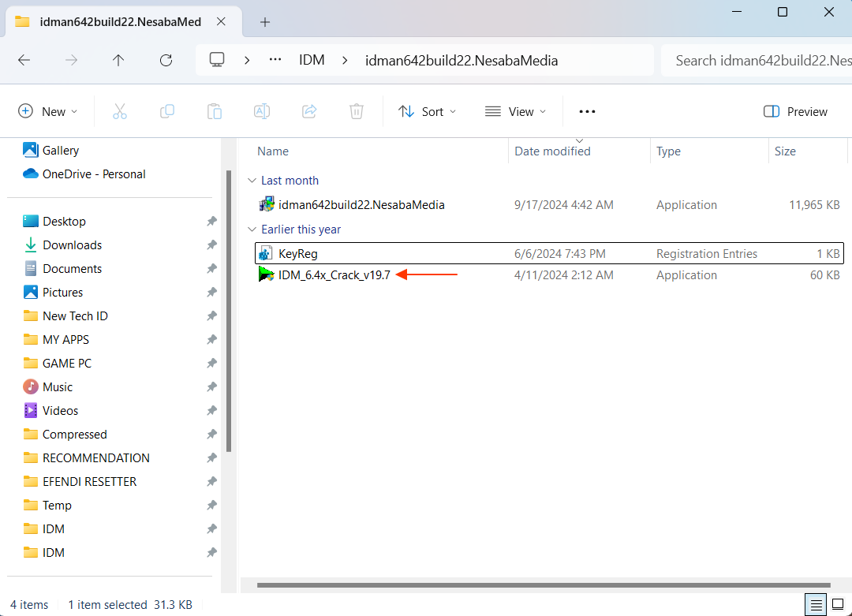Viewport: 852px width, 616px height.
Task: Click the Rename icon in toolbar
Action: pyautogui.click(x=262, y=111)
